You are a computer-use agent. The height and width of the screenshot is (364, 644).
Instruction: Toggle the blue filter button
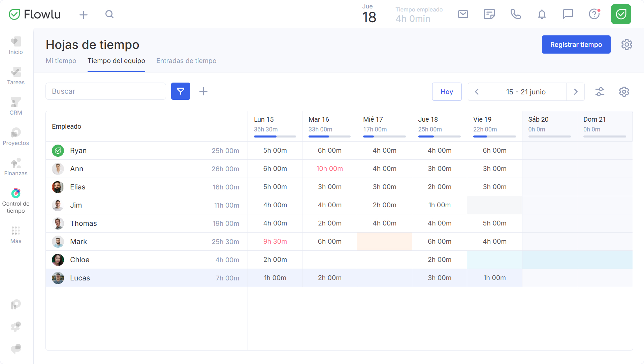(x=181, y=91)
